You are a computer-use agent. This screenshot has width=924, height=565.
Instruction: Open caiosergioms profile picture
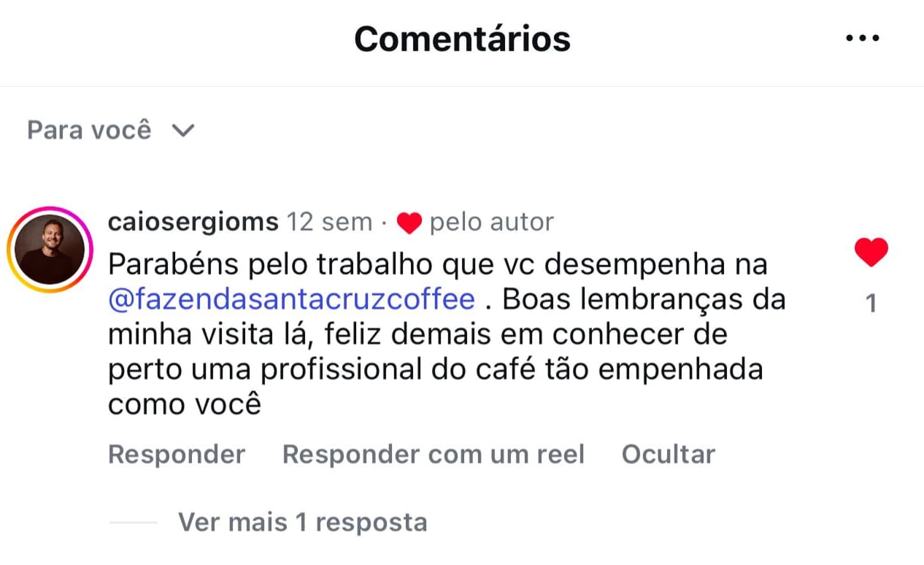coord(49,250)
